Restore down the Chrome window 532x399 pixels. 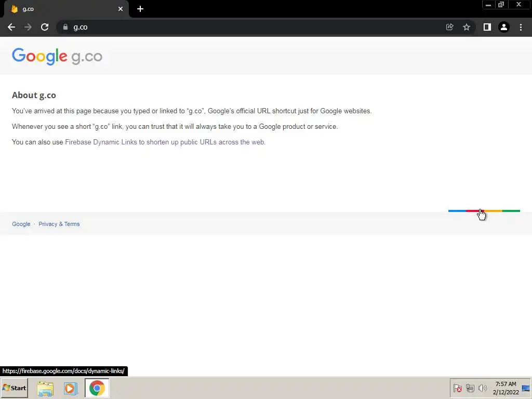coord(501,5)
